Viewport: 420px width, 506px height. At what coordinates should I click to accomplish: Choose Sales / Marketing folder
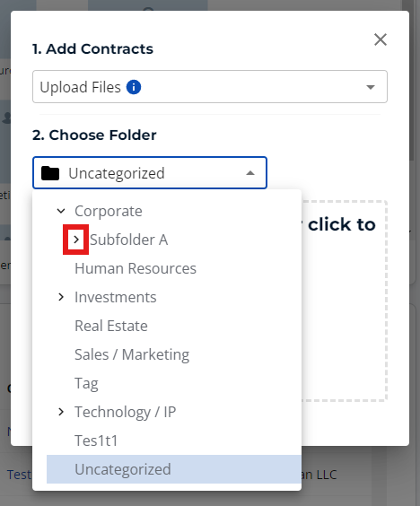(x=132, y=354)
